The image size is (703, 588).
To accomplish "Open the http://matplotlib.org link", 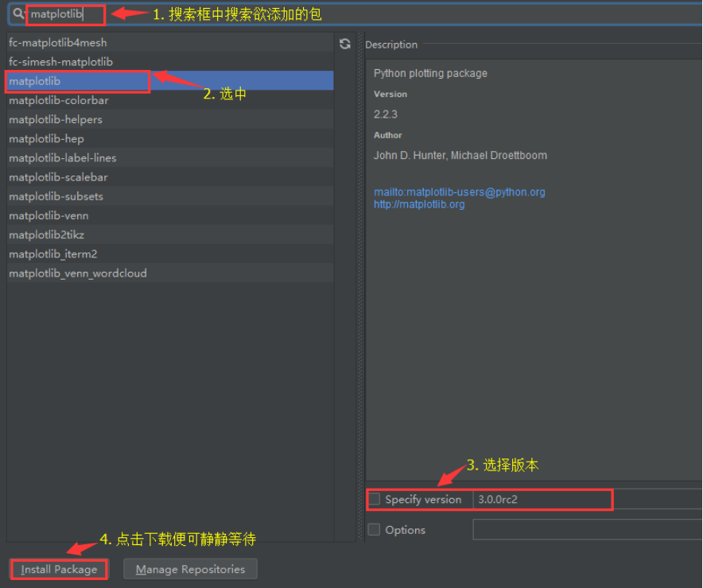I will pyautogui.click(x=419, y=205).
